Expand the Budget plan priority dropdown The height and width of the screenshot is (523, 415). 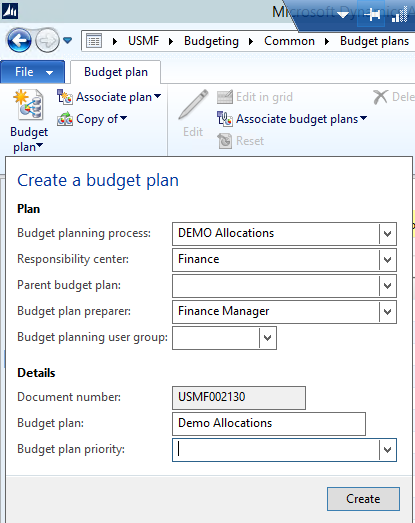tap(388, 450)
